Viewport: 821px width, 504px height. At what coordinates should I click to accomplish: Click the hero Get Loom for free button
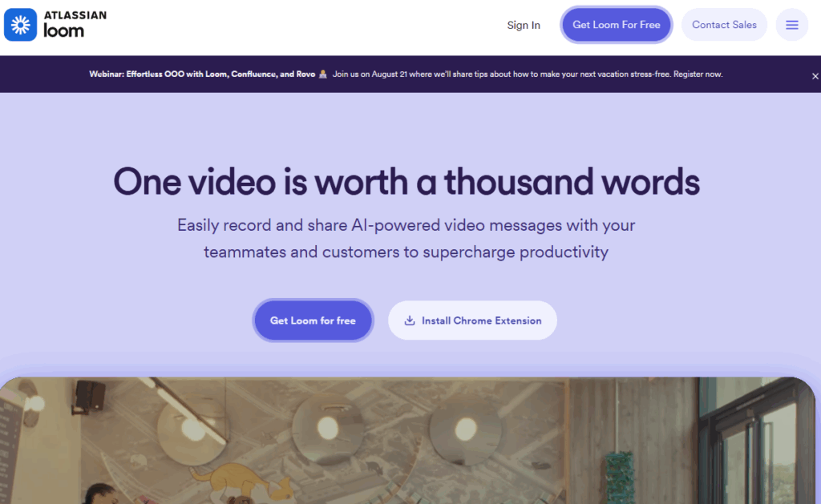coord(313,321)
